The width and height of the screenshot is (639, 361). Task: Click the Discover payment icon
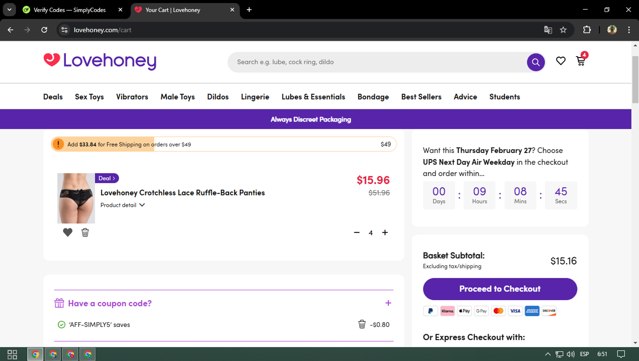point(549,311)
